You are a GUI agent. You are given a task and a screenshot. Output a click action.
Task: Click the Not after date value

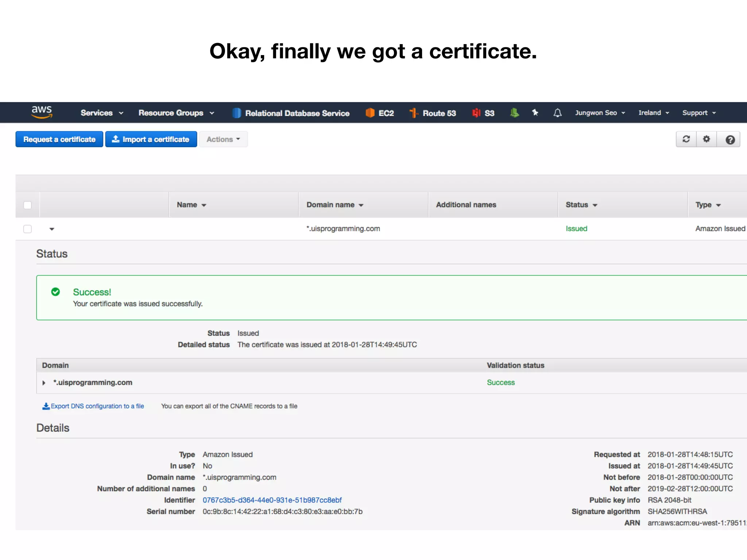[690, 489]
